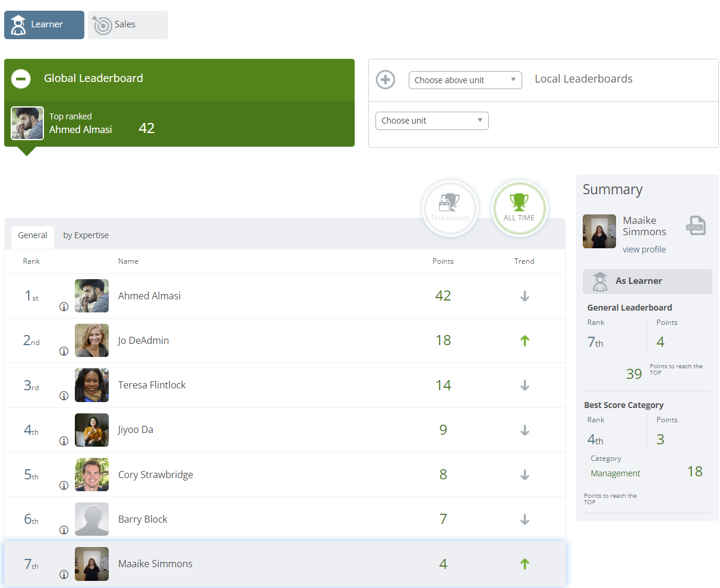Open Maaike Simmons's profile via view profile link
This screenshot has height=588, width=720.
[x=644, y=249]
